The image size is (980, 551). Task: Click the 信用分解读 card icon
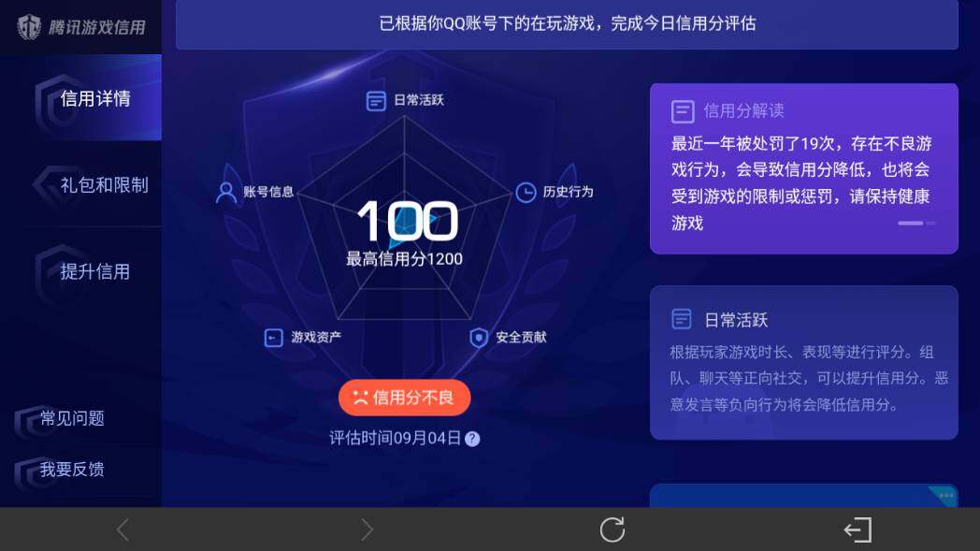[x=683, y=112]
